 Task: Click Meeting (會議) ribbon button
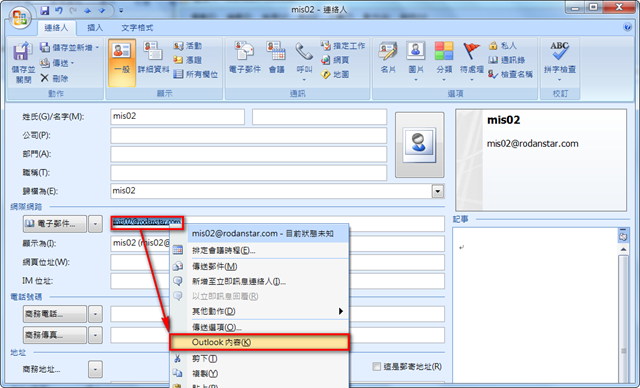point(276,58)
